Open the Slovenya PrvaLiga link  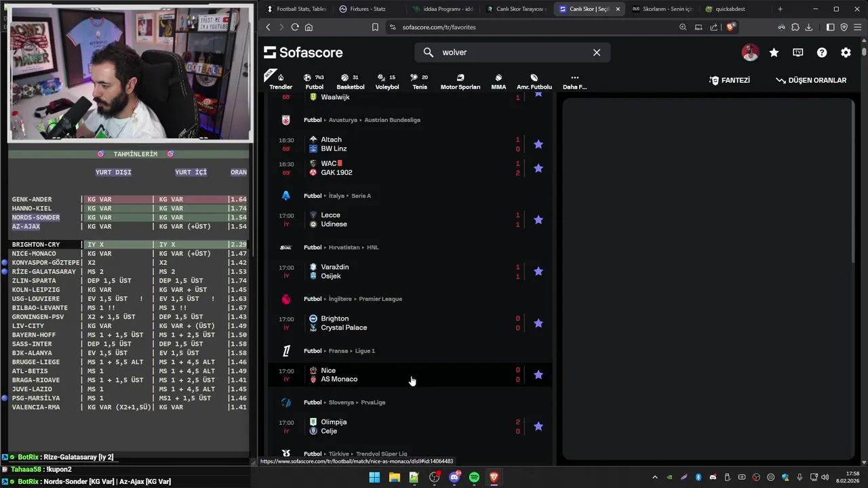373,403
